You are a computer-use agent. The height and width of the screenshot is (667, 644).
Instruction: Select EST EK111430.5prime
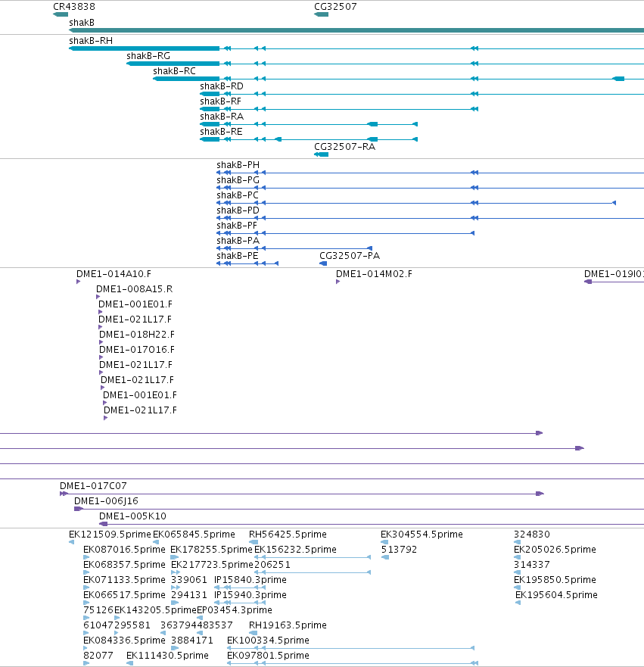(130, 663)
